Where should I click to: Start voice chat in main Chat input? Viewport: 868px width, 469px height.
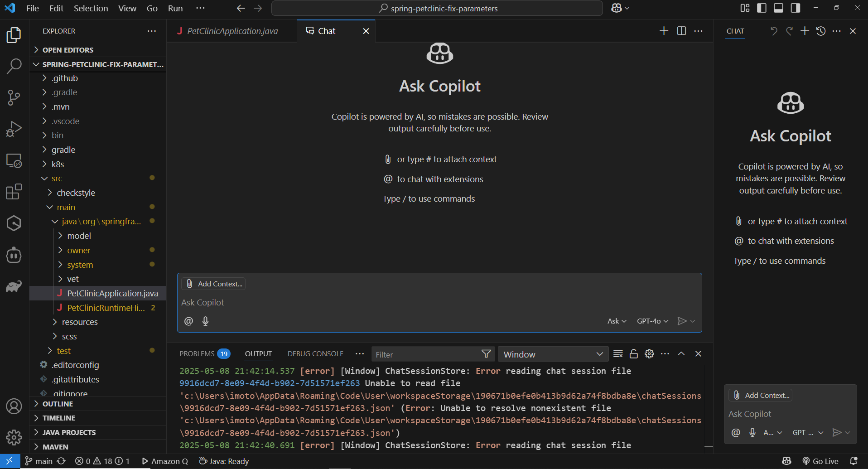(x=205, y=321)
